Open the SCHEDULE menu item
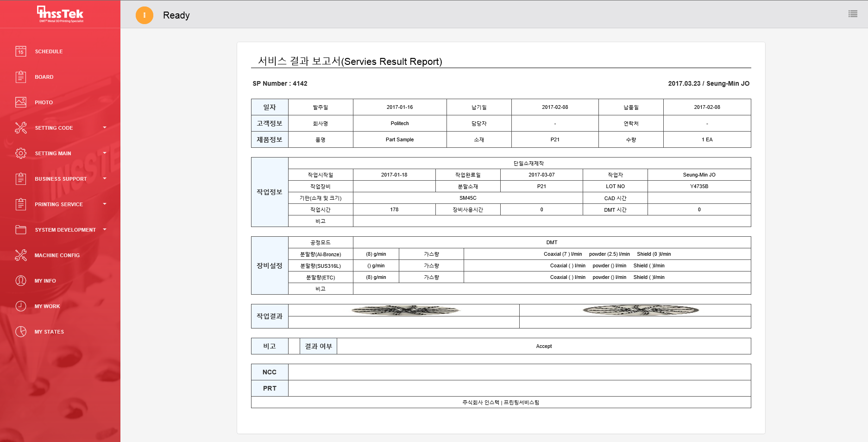868x442 pixels. coord(49,51)
